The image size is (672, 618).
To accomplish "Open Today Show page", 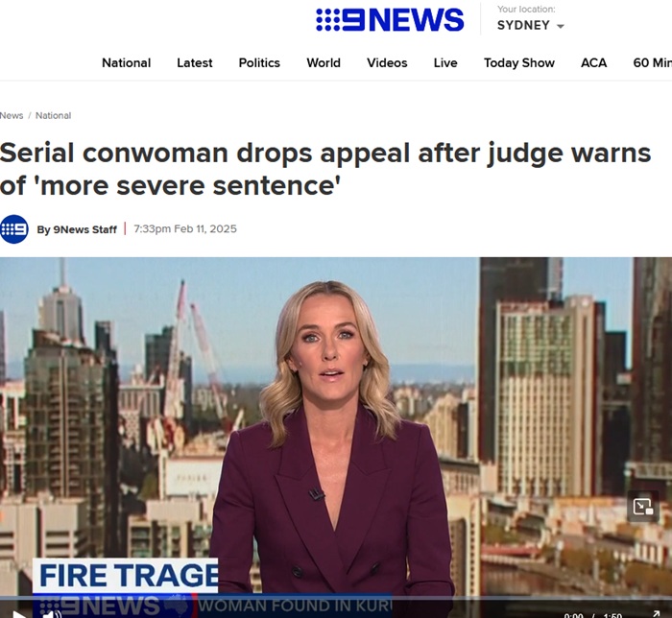I will (519, 63).
